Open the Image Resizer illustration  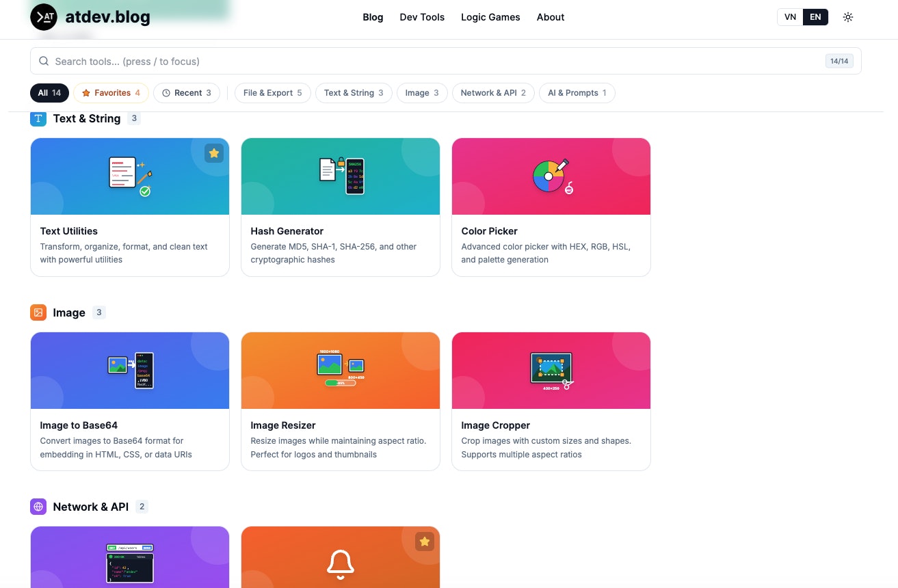pos(341,371)
